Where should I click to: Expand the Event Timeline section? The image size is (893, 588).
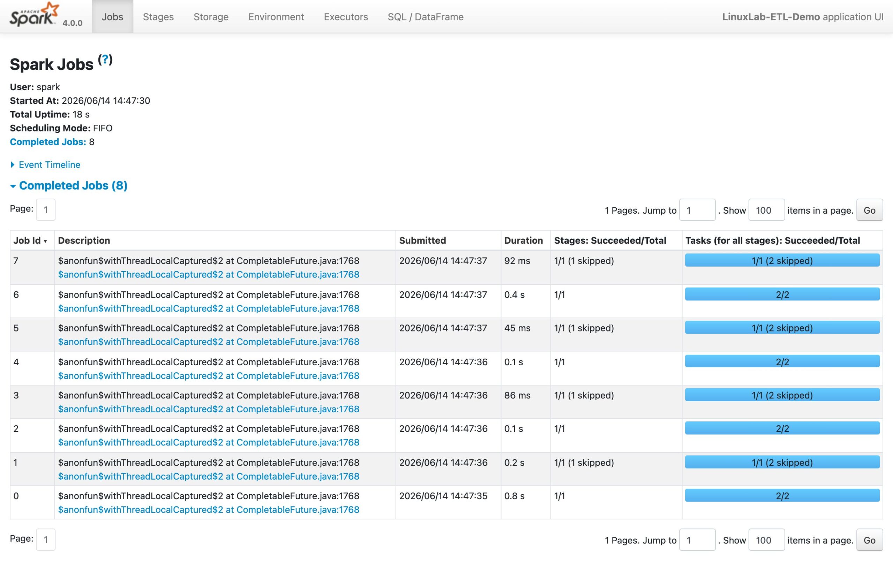click(45, 165)
